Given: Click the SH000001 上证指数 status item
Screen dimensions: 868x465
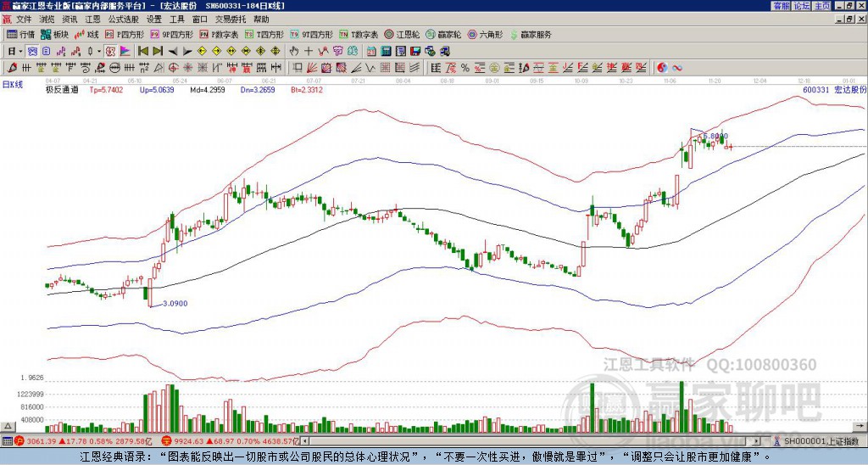Looking at the screenshot, I should point(816,441).
